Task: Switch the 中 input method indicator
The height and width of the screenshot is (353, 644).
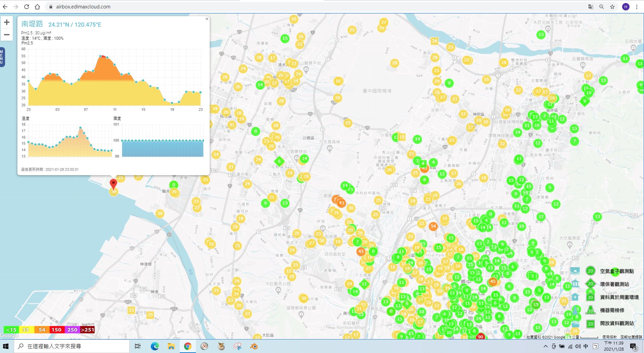Action: pos(586,346)
